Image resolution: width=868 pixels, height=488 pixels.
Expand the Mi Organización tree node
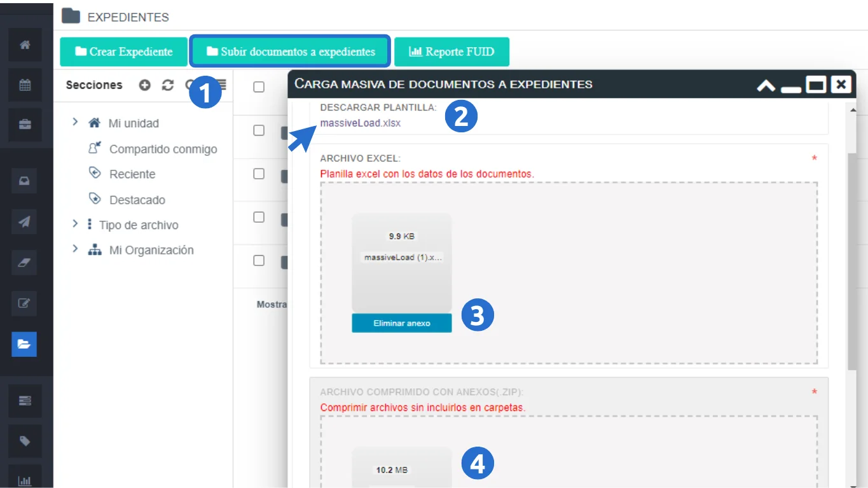[x=75, y=249]
